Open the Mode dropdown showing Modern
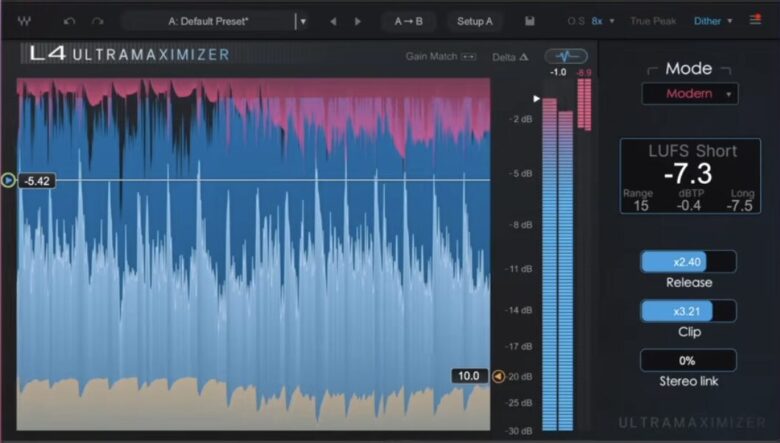This screenshot has height=443, width=780. click(689, 94)
